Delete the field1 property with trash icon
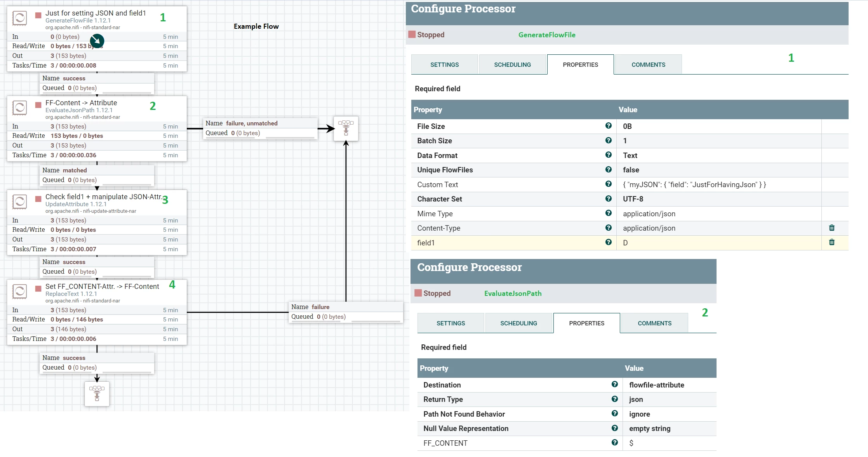The image size is (868, 457). 831,242
